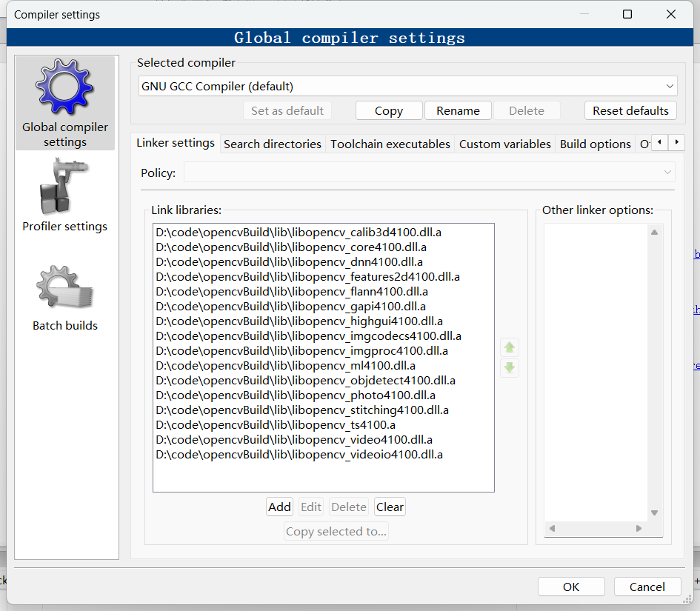Click the Other linker options scrollbar down arrow

[653, 512]
